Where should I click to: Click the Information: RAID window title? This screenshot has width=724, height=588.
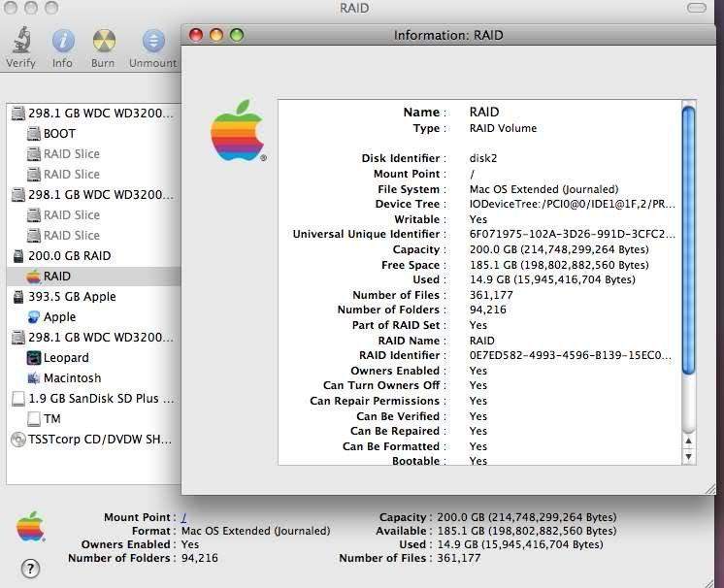(448, 35)
